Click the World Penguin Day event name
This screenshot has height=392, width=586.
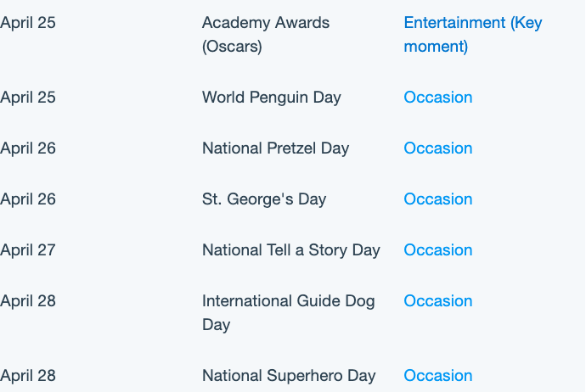click(x=272, y=98)
